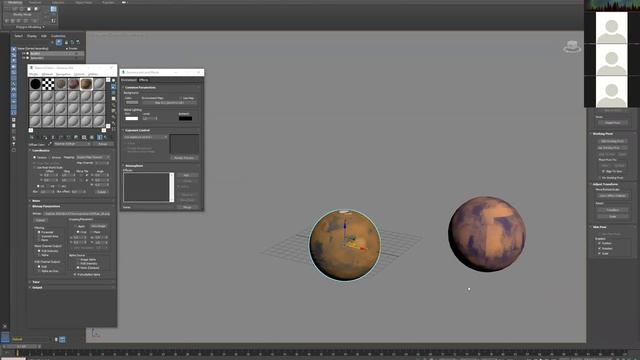The image size is (640, 360).
Task: Toggle Use Real-World Scale checkbox
Action: tap(34, 167)
